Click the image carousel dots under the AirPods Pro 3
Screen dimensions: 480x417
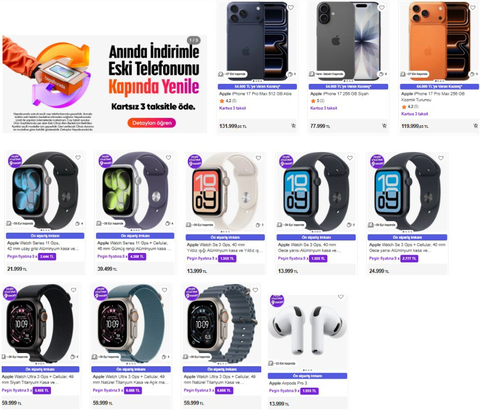click(307, 370)
